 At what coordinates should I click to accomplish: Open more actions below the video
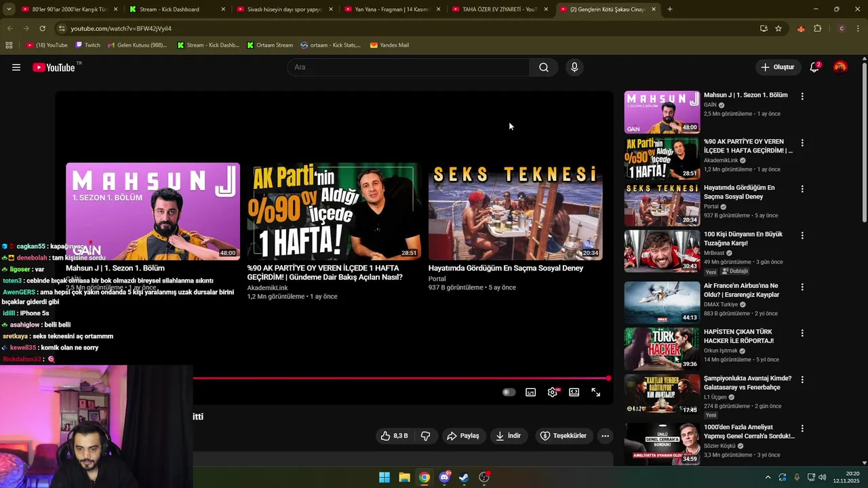(606, 436)
